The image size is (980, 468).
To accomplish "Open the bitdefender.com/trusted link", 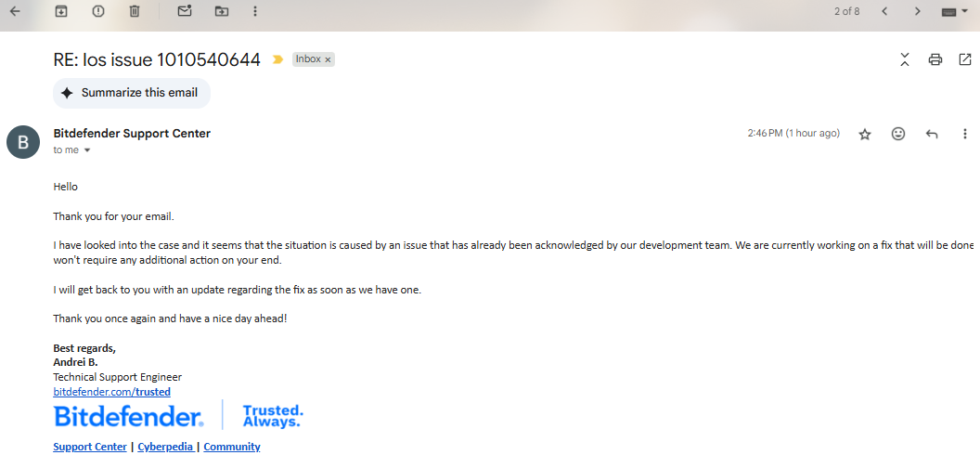I will tap(112, 392).
